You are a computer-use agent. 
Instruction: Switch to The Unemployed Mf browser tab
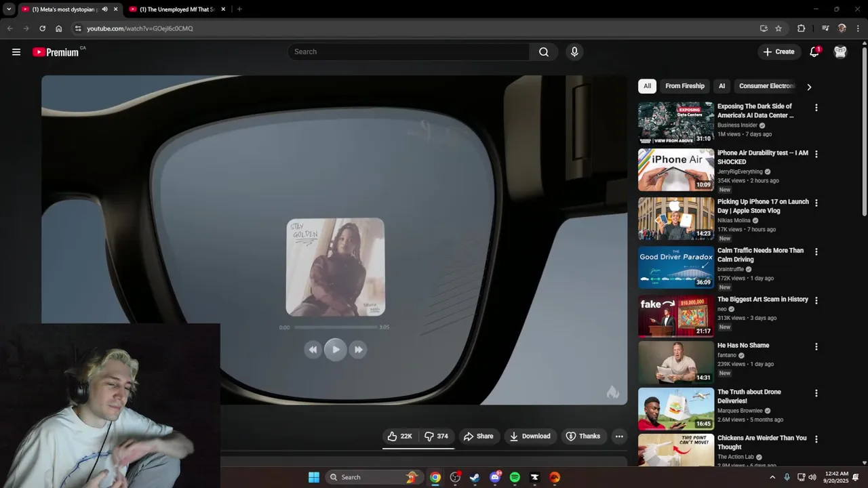click(x=178, y=9)
